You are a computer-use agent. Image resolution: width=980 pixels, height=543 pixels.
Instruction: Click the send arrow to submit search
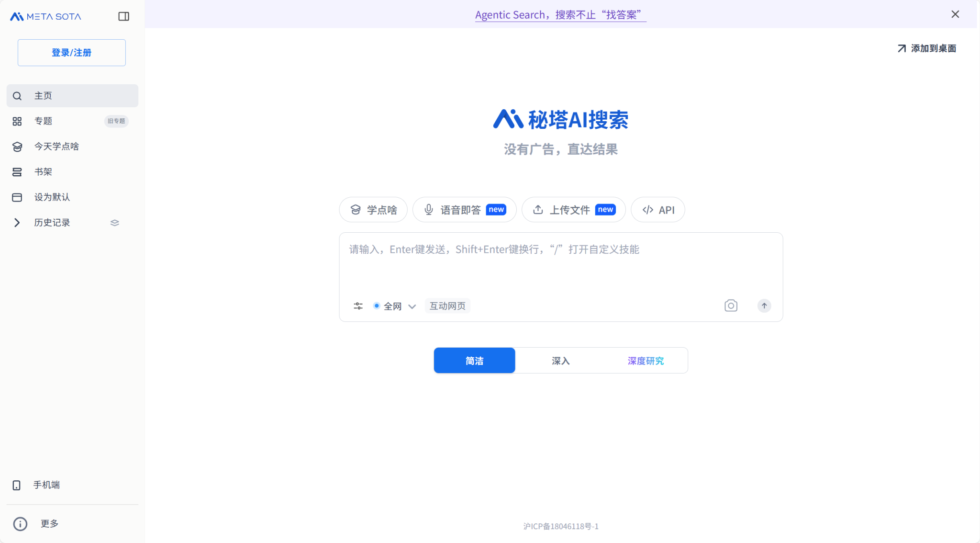click(764, 305)
